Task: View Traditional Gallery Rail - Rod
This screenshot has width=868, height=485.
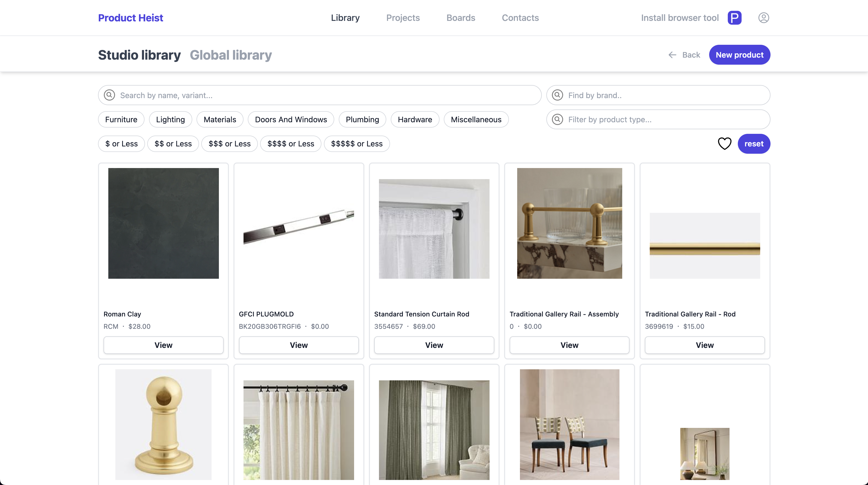Action: pyautogui.click(x=705, y=345)
